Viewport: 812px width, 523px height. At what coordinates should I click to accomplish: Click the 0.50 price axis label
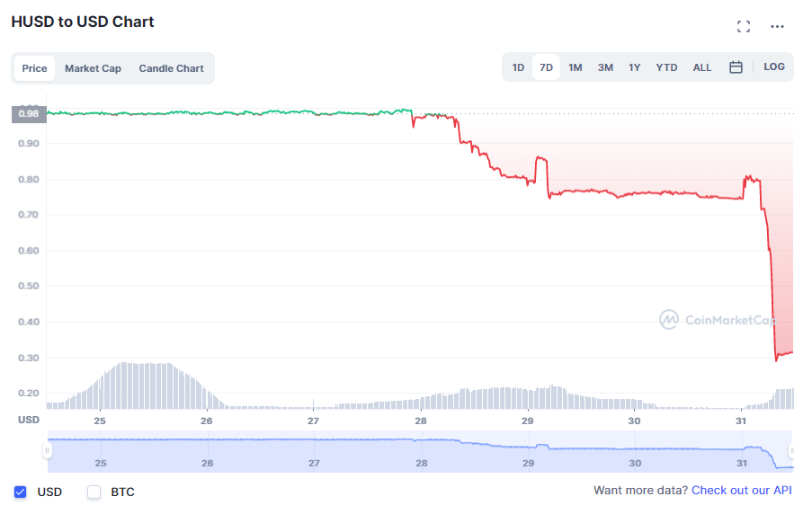tap(29, 286)
